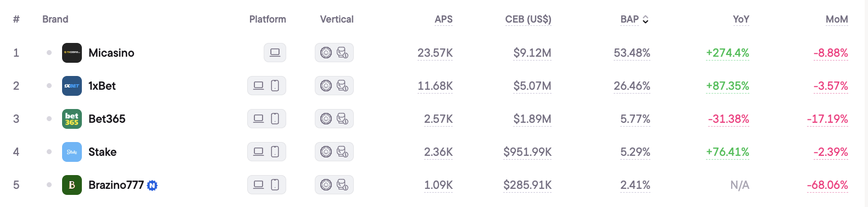Click the CEB (US$) column header
The width and height of the screenshot is (868, 207).
(x=528, y=19)
